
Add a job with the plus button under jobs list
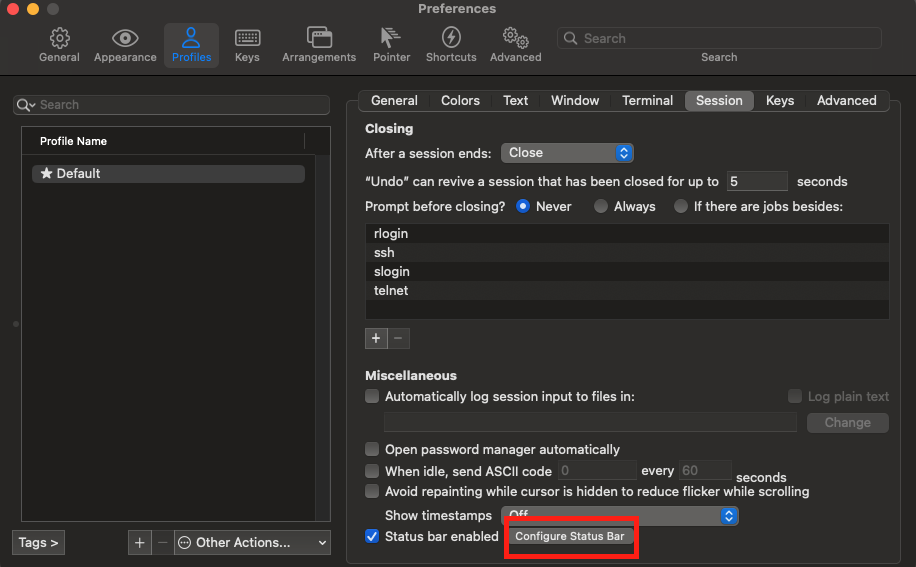pyautogui.click(x=376, y=338)
